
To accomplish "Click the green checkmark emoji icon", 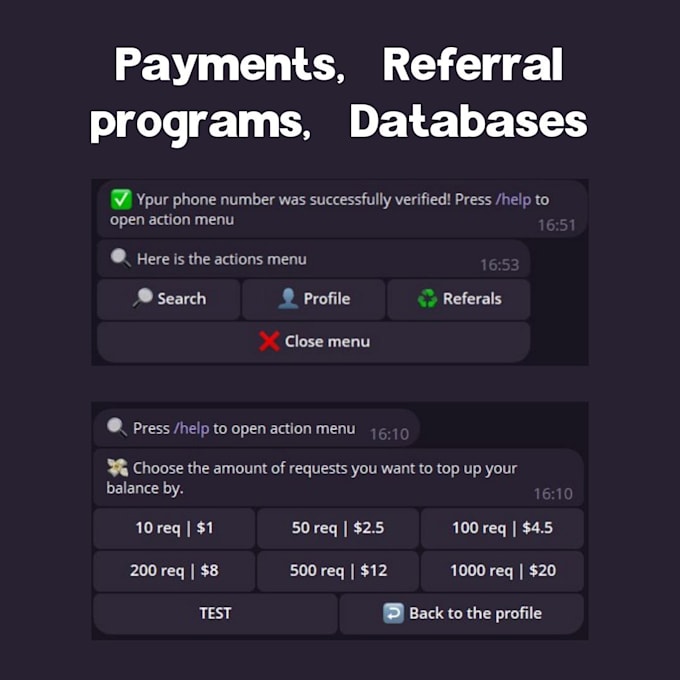I will (x=121, y=199).
